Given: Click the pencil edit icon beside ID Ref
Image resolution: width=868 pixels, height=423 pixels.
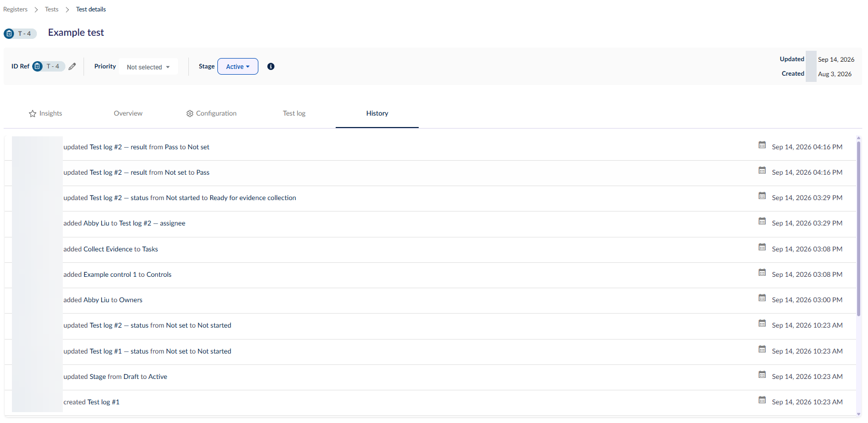Looking at the screenshot, I should [x=72, y=66].
